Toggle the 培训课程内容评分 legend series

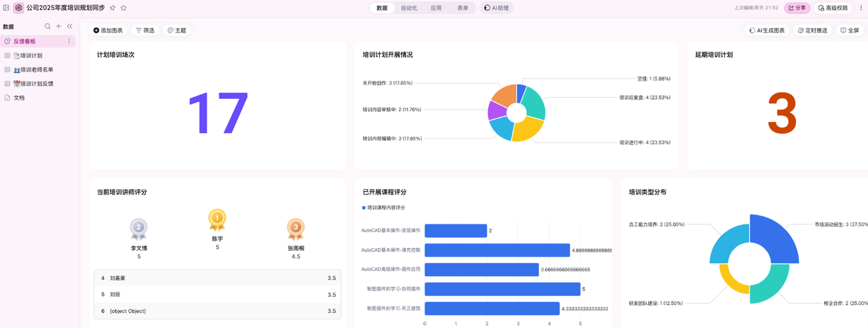[x=385, y=208]
